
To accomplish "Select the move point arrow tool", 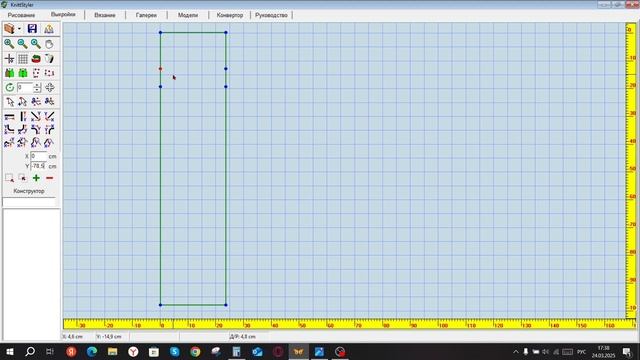I will tap(22, 102).
